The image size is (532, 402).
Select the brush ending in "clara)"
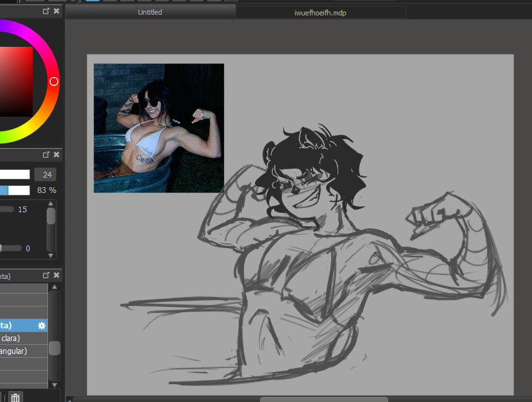[19, 338]
